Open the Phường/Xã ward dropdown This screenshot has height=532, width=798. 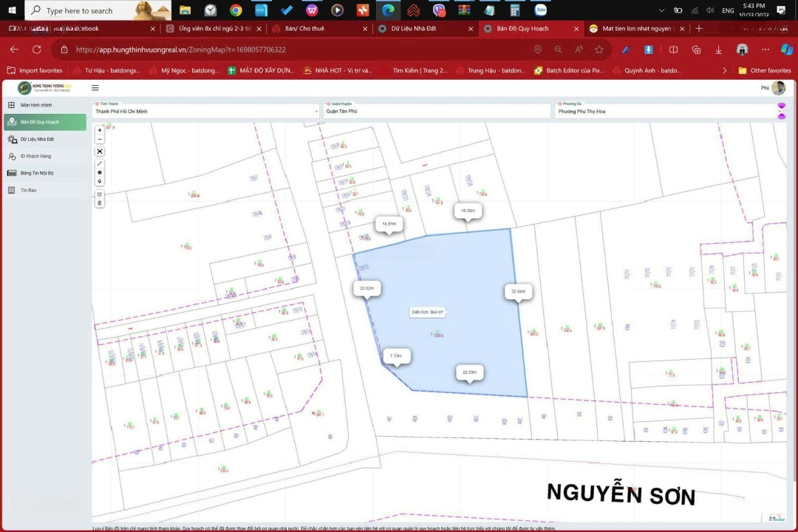[665, 111]
